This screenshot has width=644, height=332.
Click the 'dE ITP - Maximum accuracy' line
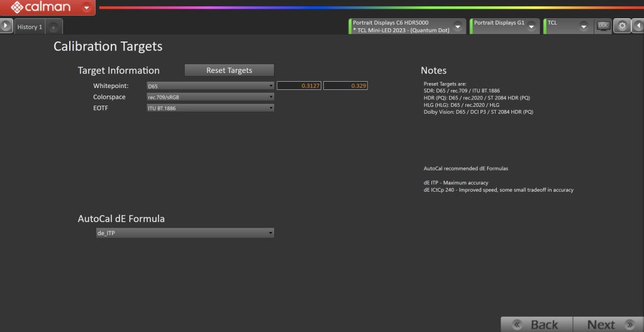tap(456, 182)
